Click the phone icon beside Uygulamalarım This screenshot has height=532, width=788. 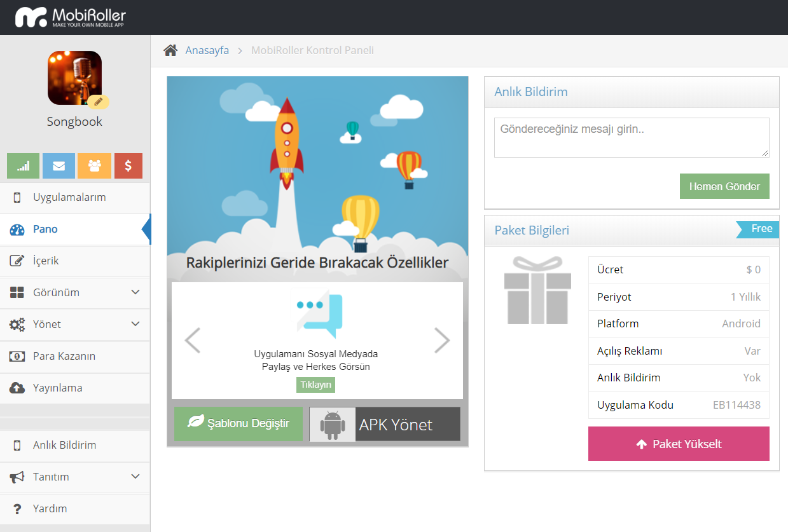click(17, 198)
